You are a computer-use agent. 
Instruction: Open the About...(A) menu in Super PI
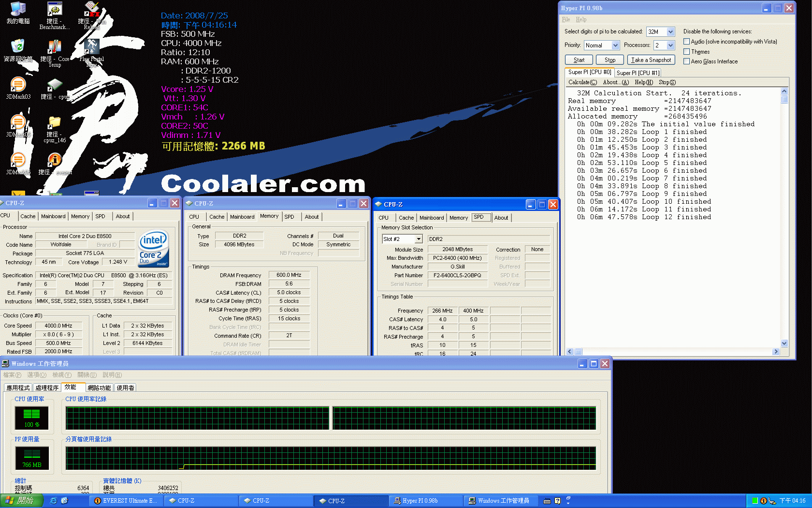(616, 82)
